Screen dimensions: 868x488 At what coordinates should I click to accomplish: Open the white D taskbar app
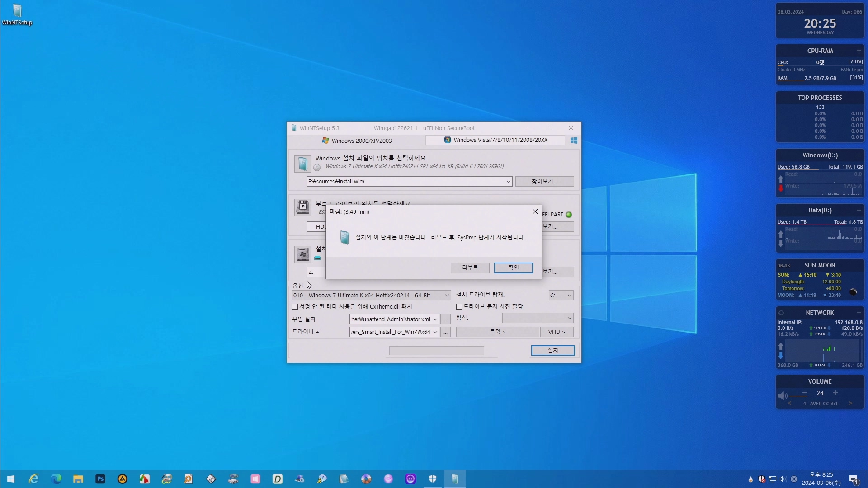(278, 479)
